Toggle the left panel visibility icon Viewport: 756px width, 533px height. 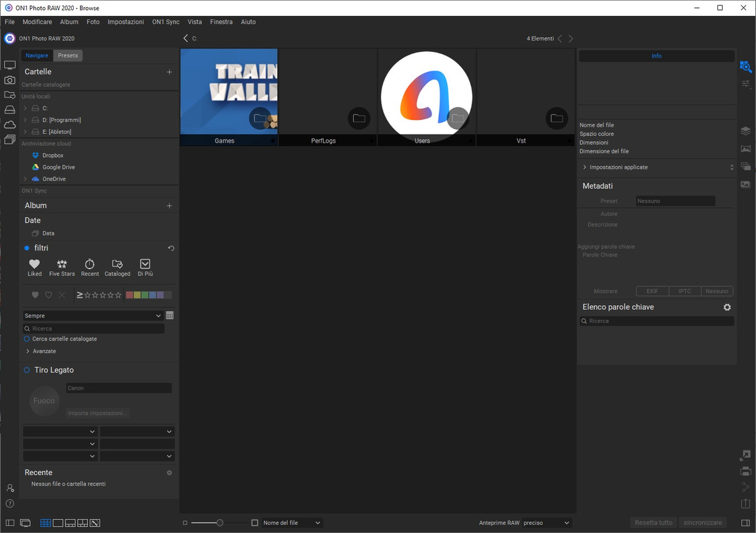coord(9,523)
